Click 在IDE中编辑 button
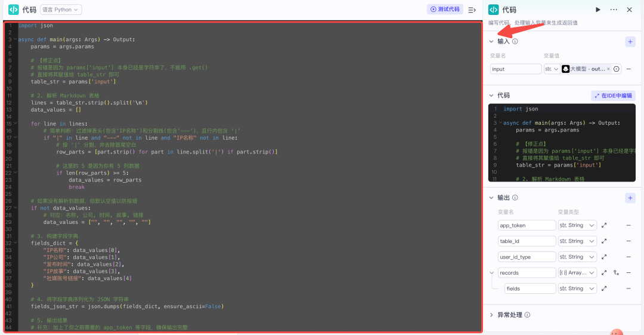The height and width of the screenshot is (335, 644). [613, 96]
